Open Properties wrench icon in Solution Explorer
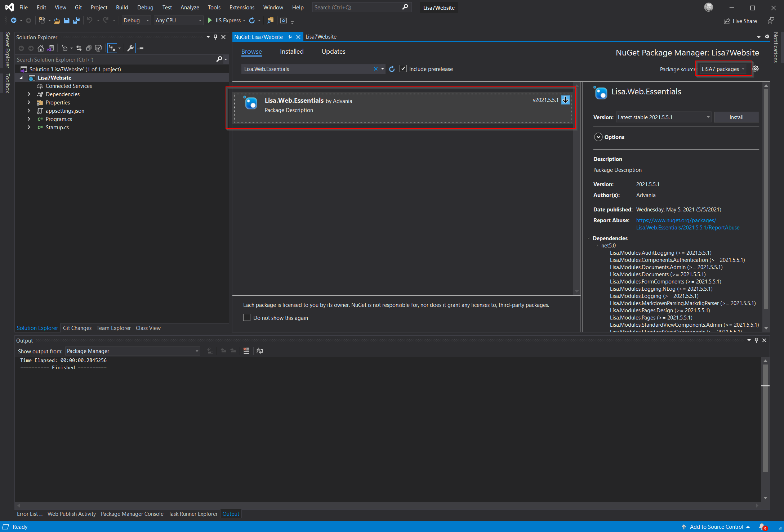Screen dimensions: 784x532 (x=130, y=48)
